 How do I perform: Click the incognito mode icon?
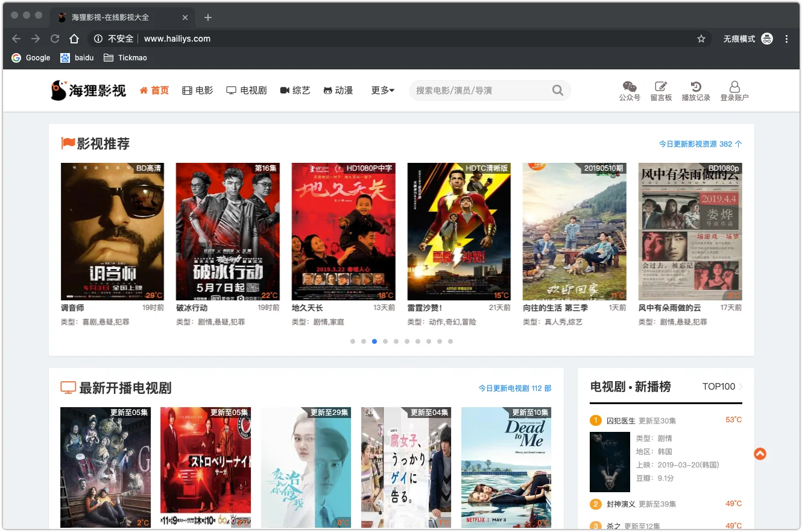coord(767,39)
